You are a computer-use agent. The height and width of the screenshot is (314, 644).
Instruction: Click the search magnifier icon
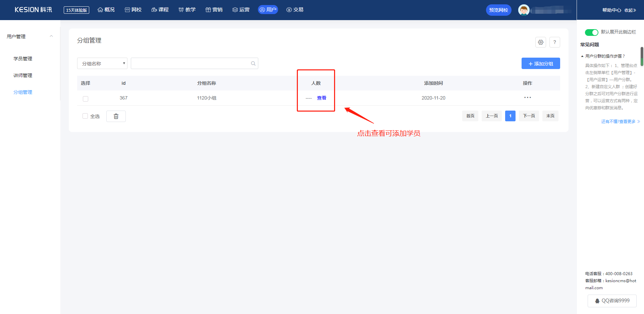pos(253,64)
